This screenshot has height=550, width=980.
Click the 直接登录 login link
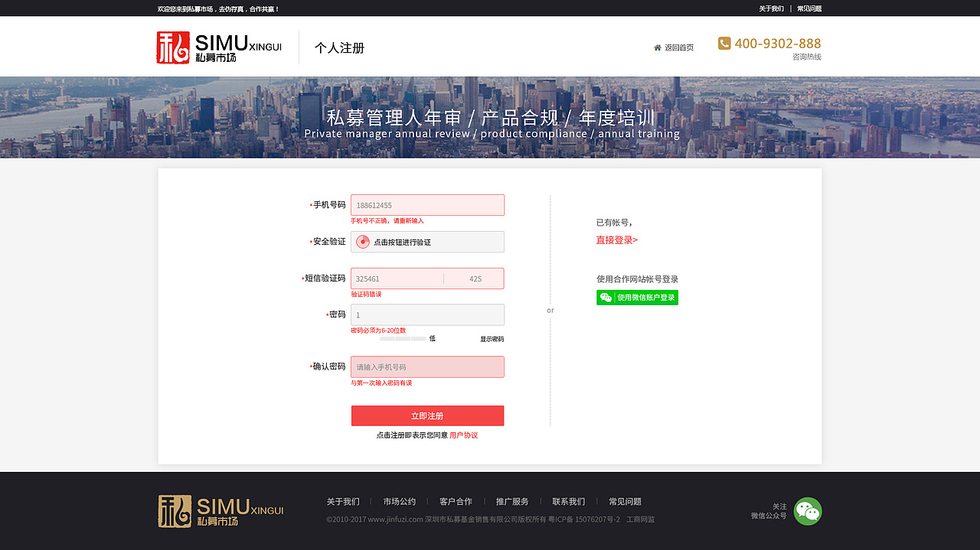coord(614,239)
